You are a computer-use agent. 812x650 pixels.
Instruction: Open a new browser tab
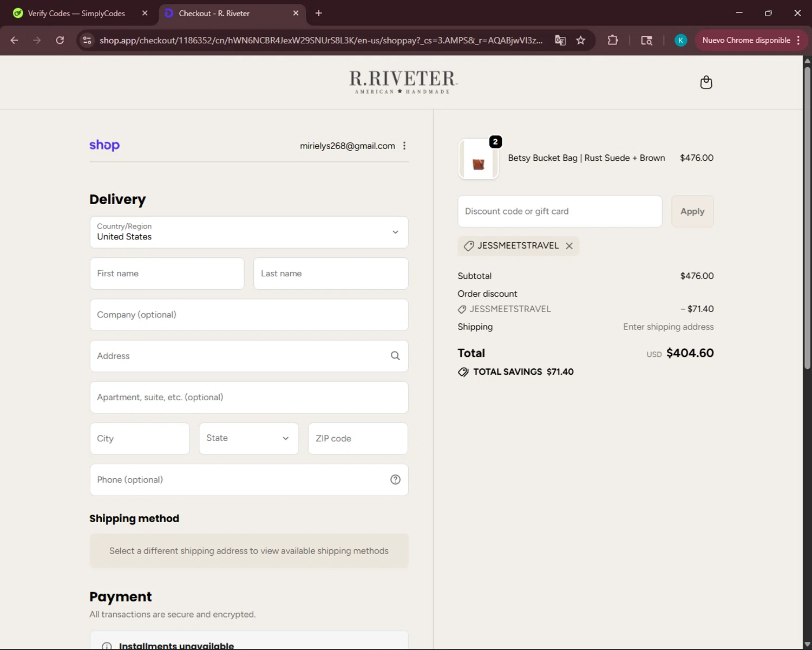click(319, 13)
